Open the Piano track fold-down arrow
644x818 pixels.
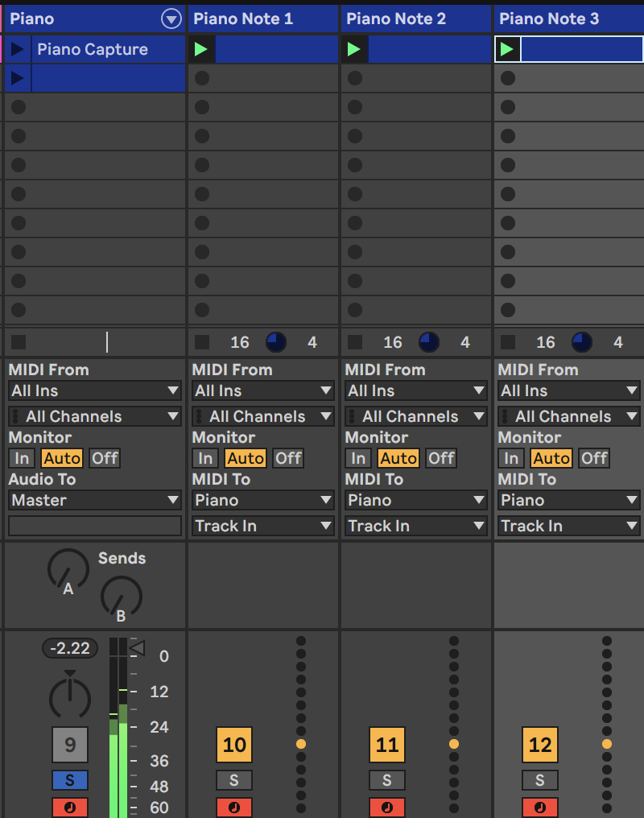(x=171, y=19)
